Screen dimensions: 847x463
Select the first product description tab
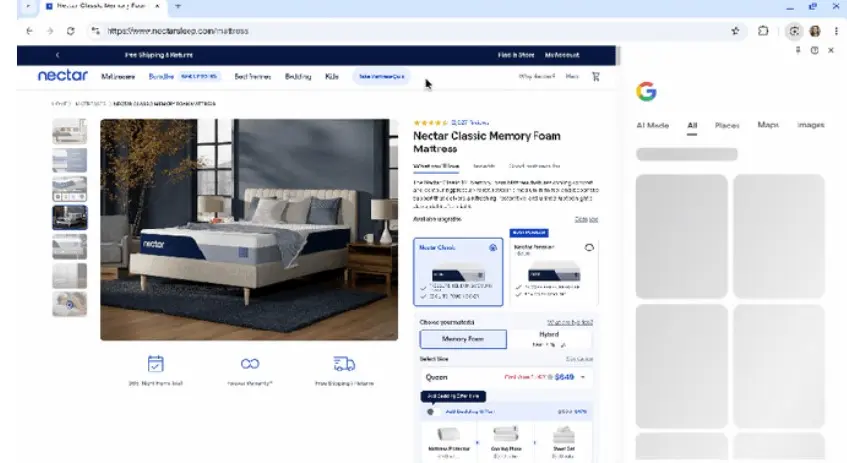tap(436, 166)
